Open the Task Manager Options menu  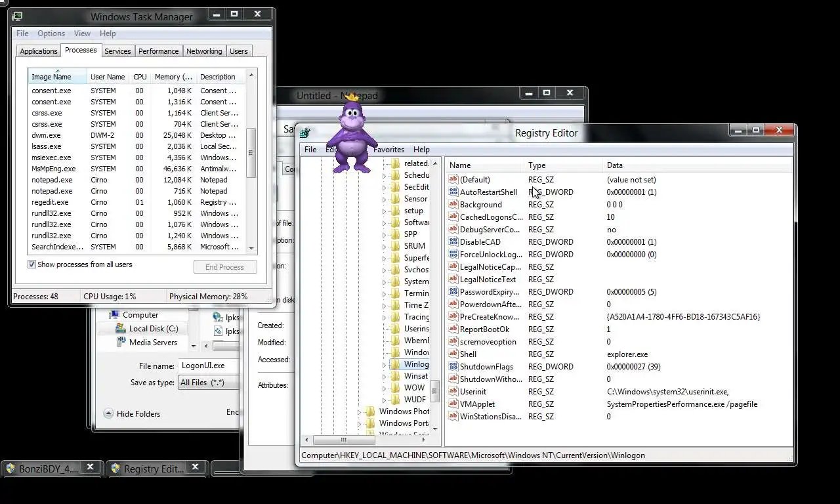pyautogui.click(x=51, y=33)
